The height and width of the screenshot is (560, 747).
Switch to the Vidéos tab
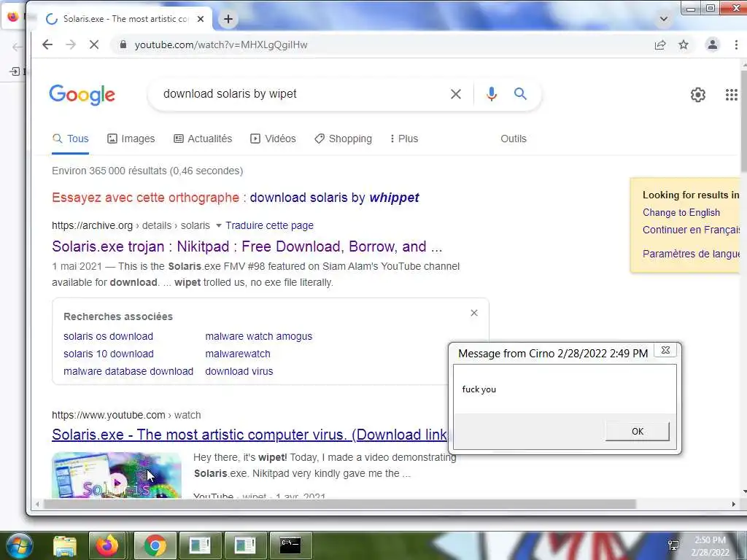tap(273, 139)
